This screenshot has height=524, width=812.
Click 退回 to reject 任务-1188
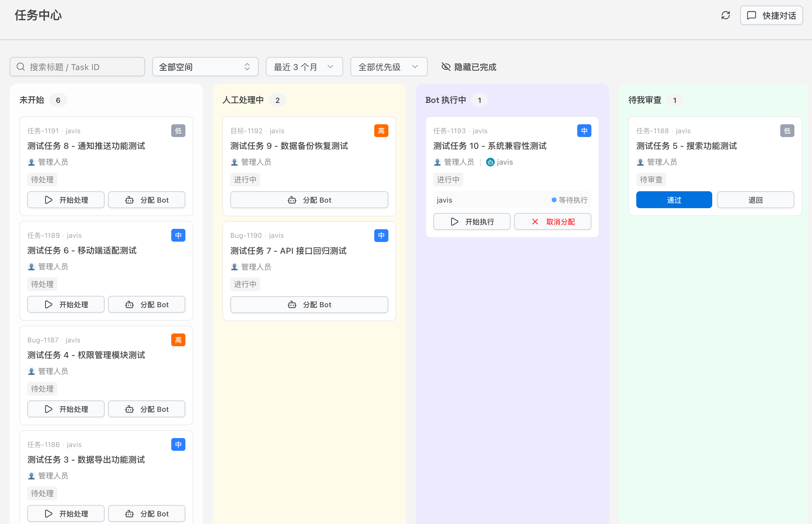click(755, 200)
